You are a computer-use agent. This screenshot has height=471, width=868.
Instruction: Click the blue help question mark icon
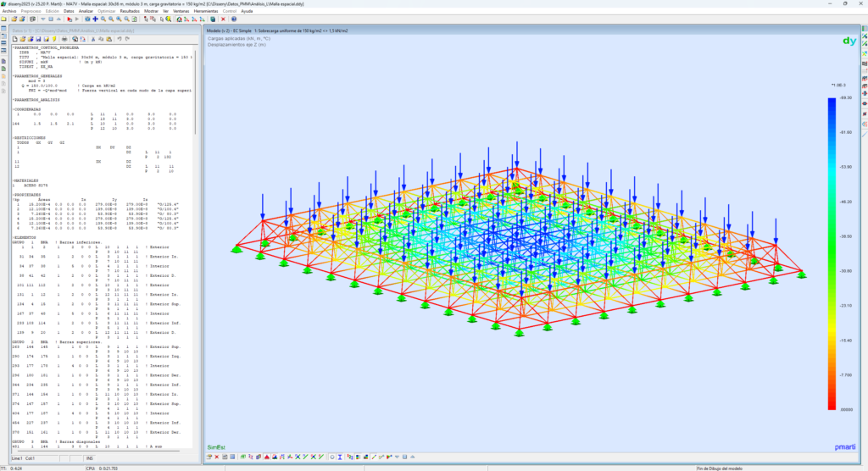pos(234,19)
